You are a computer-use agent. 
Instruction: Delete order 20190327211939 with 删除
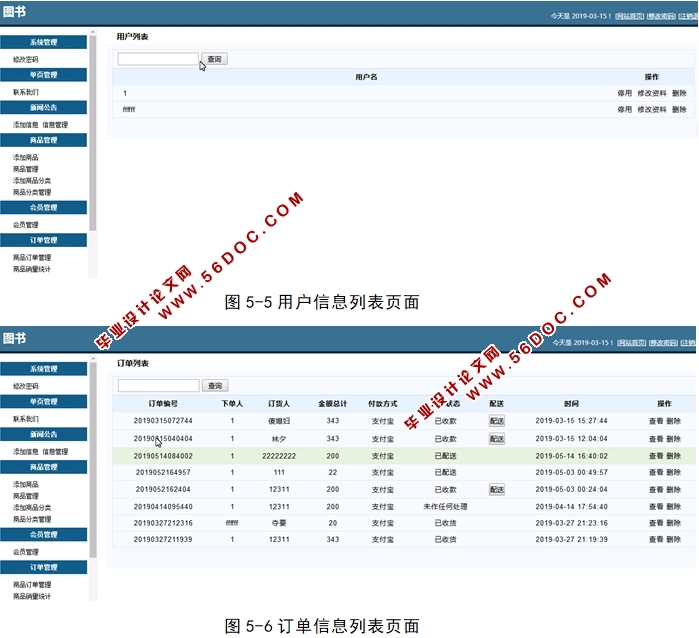[674, 540]
